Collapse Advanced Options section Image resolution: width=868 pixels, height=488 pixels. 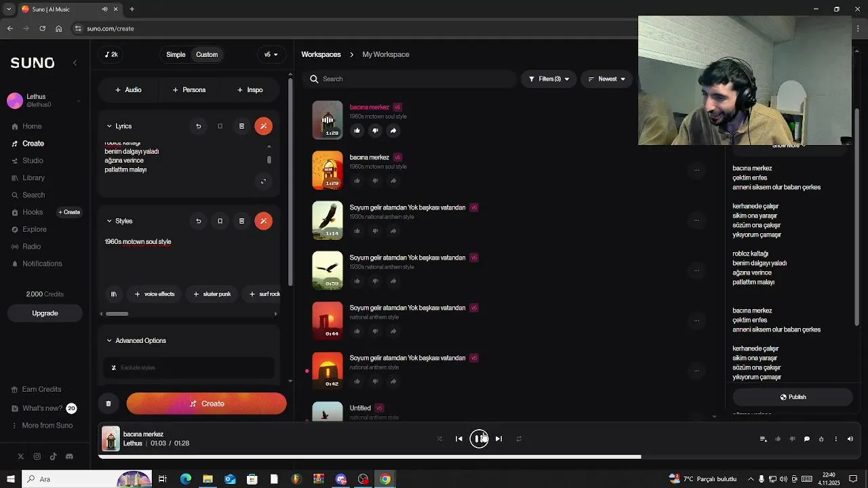pyautogui.click(x=109, y=341)
